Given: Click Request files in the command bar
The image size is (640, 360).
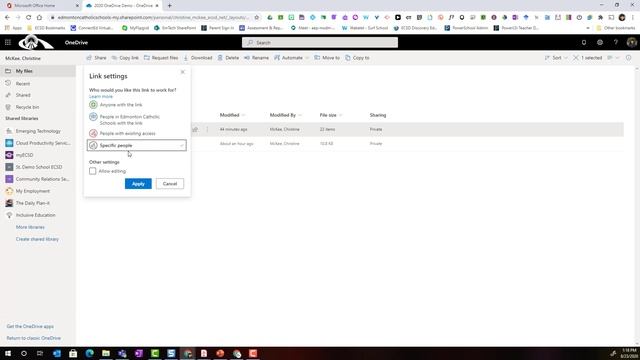Looking at the screenshot, I should coord(161,58).
